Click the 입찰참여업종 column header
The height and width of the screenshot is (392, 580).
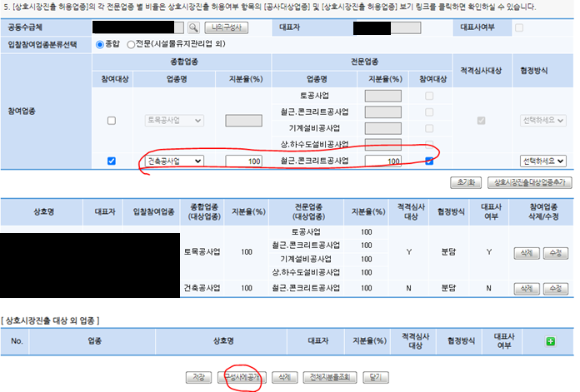coord(153,211)
